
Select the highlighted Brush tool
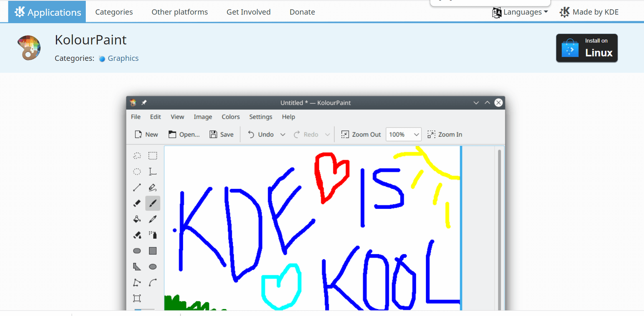tap(153, 203)
